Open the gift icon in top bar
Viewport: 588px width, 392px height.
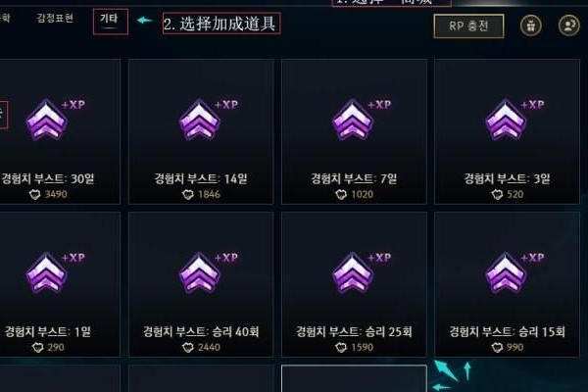[x=530, y=25]
